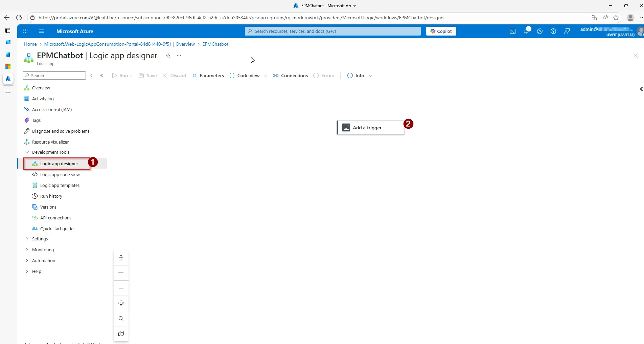Viewport: 644px width, 344px height.
Task: Open the help question mark icon
Action: click(x=553, y=31)
